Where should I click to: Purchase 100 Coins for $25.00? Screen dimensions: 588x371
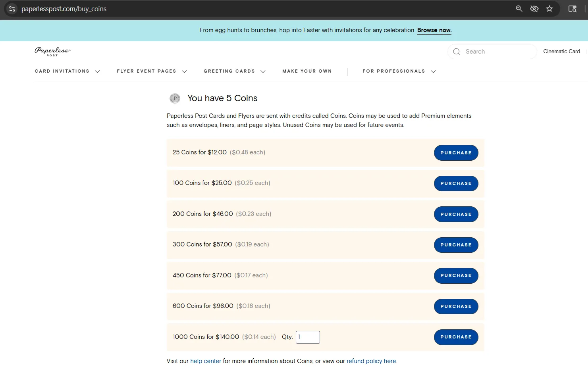coord(456,183)
